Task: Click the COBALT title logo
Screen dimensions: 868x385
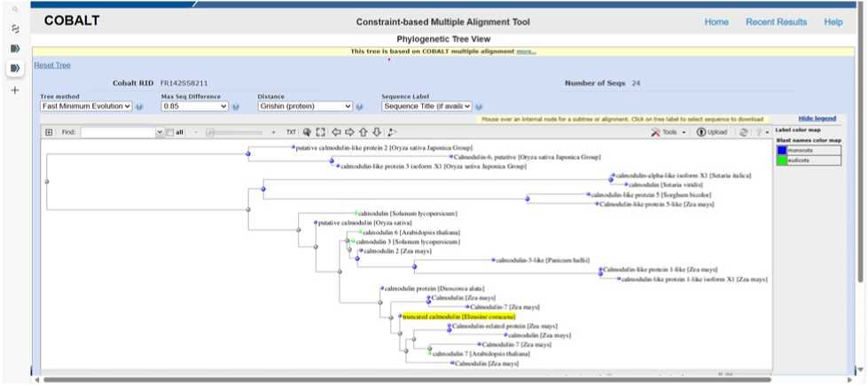Action: (72, 21)
